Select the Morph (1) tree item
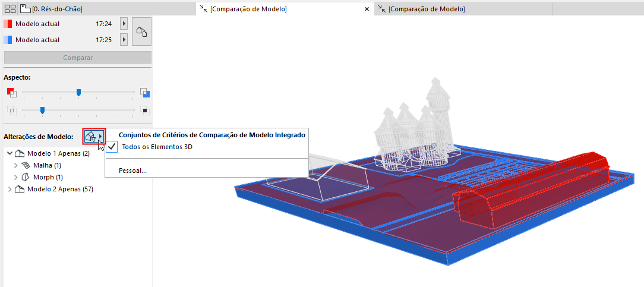 coord(48,178)
